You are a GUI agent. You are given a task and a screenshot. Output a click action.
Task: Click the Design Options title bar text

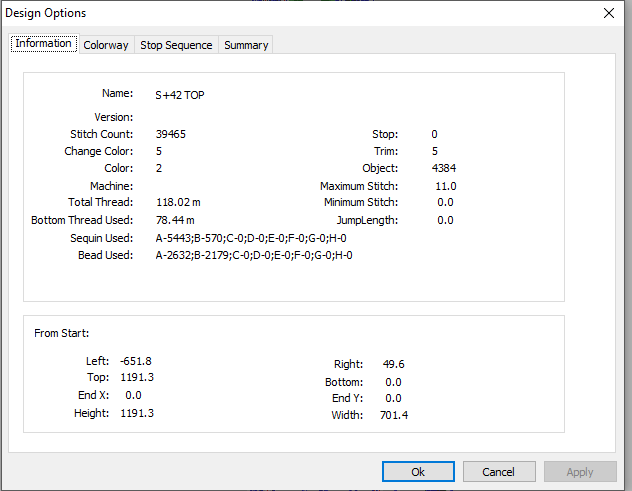coord(46,13)
